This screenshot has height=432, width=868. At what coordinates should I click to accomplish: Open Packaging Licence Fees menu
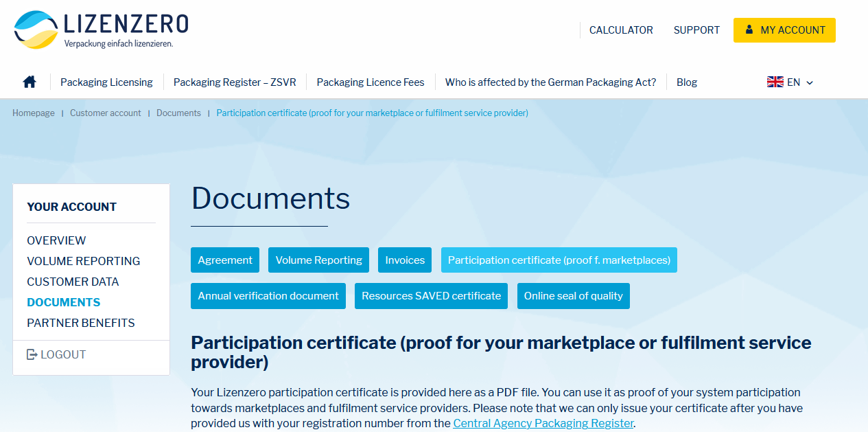(371, 82)
